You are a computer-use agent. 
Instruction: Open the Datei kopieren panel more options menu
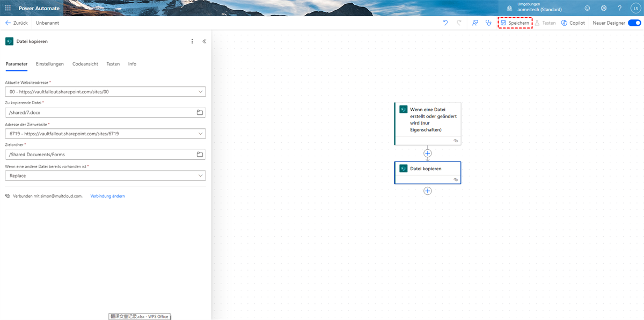[x=192, y=41]
